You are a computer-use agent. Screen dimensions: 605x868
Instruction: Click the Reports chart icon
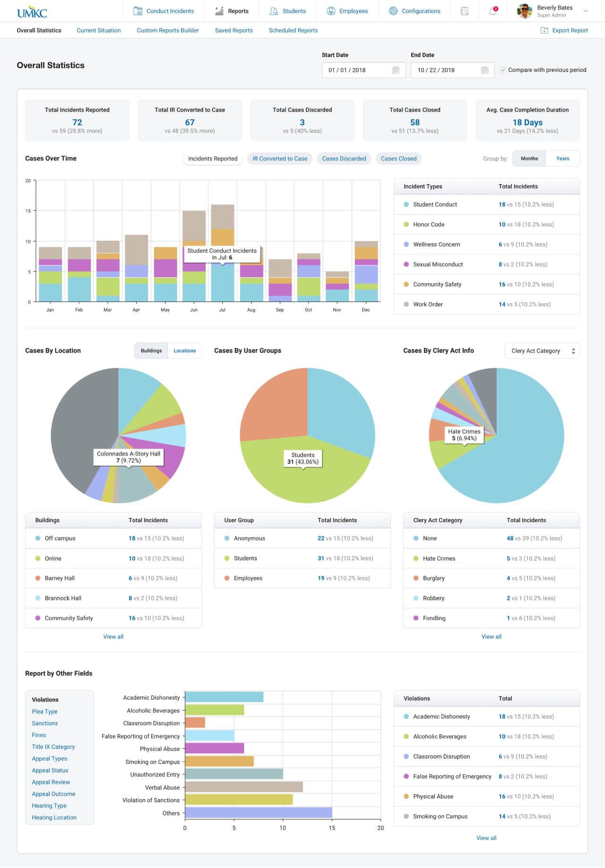coord(219,11)
